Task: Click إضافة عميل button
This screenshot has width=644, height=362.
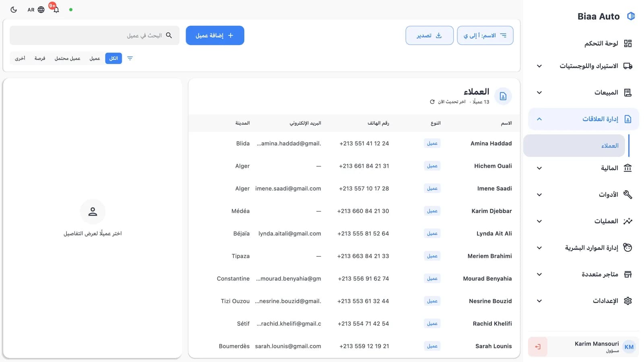Action: pos(215,35)
